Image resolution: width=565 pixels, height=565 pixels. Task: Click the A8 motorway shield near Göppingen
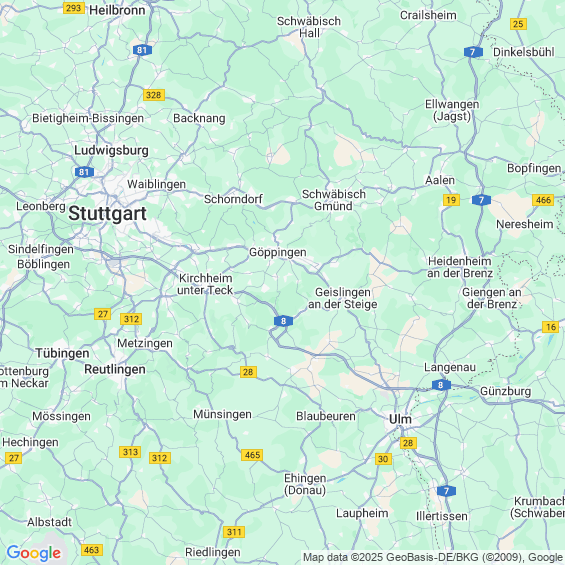tap(283, 321)
